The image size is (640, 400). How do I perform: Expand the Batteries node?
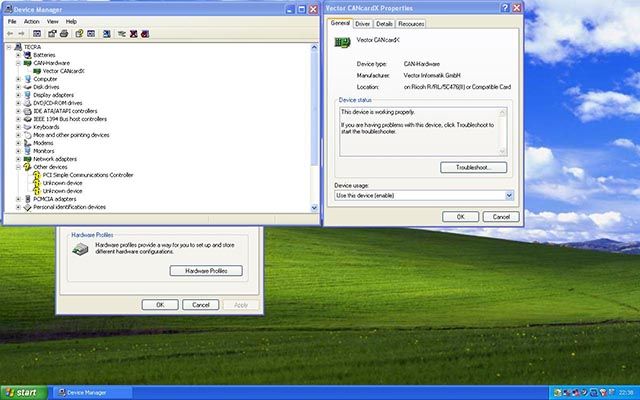[18, 55]
